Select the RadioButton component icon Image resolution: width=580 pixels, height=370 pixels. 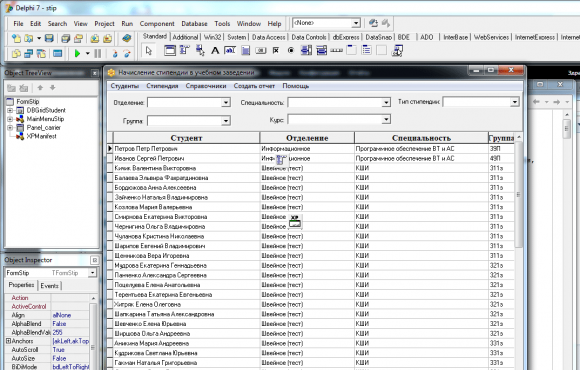(x=291, y=51)
